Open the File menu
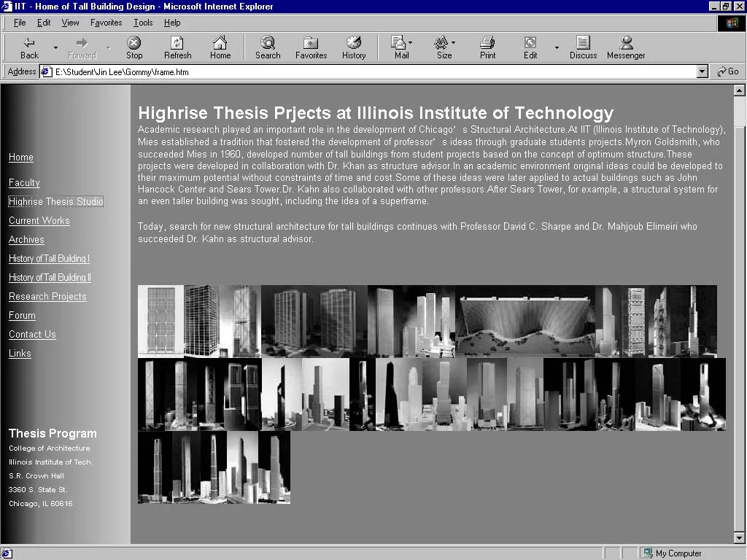The width and height of the screenshot is (747, 560). coord(20,23)
